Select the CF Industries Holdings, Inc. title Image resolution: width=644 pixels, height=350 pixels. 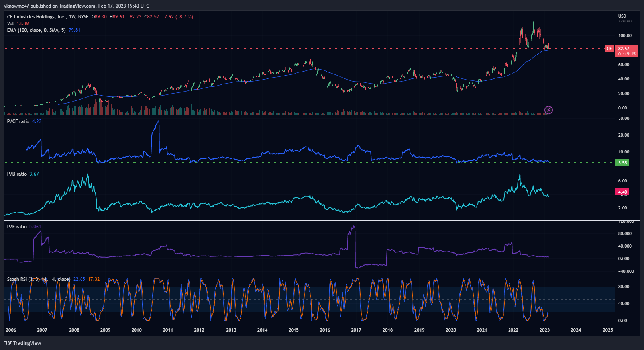pyautogui.click(x=37, y=17)
